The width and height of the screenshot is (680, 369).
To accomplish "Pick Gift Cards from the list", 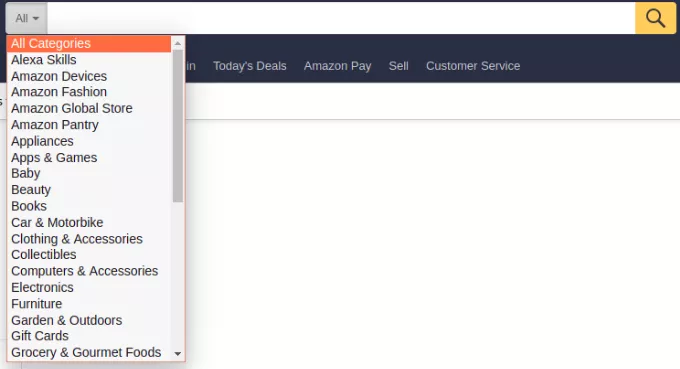I will [x=89, y=336].
